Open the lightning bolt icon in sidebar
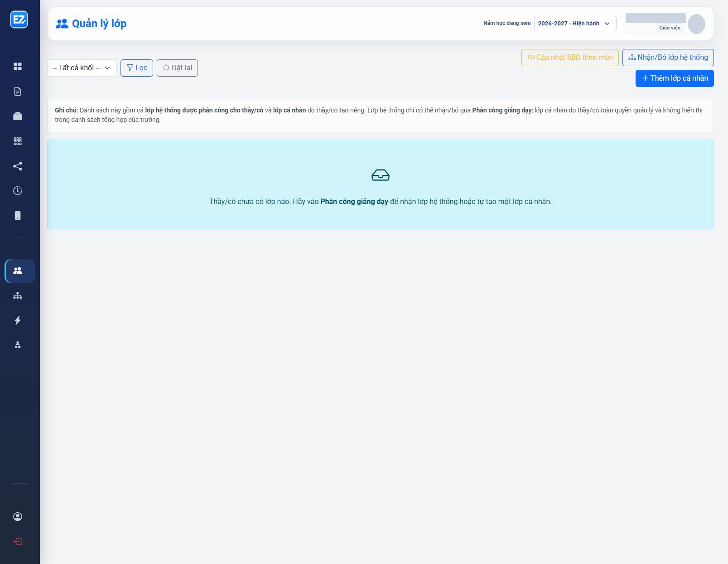The image size is (728, 564). (x=18, y=321)
